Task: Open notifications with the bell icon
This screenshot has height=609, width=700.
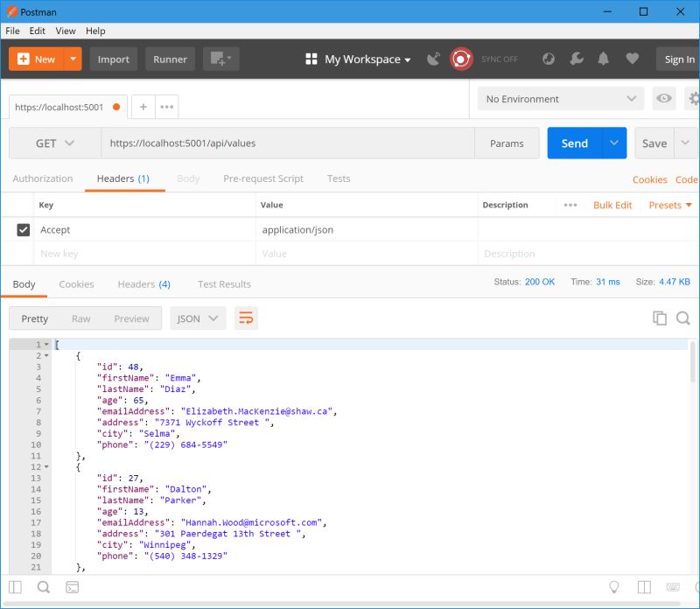Action: coord(603,59)
